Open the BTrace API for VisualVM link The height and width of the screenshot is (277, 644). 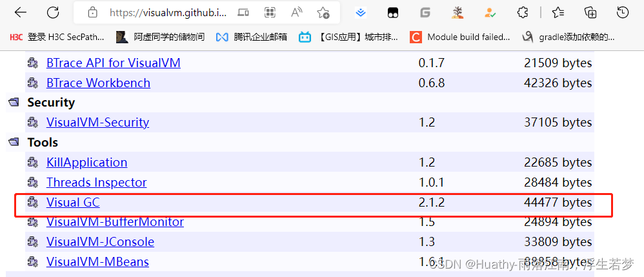click(x=114, y=63)
